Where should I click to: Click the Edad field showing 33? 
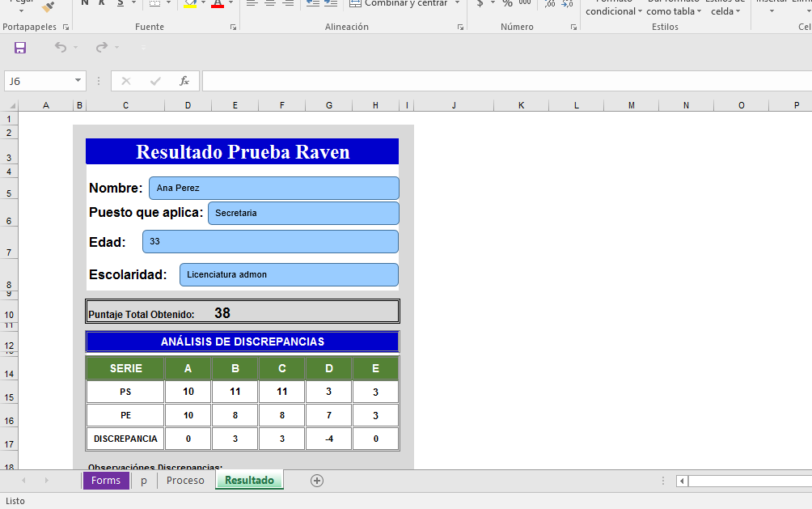click(270, 241)
